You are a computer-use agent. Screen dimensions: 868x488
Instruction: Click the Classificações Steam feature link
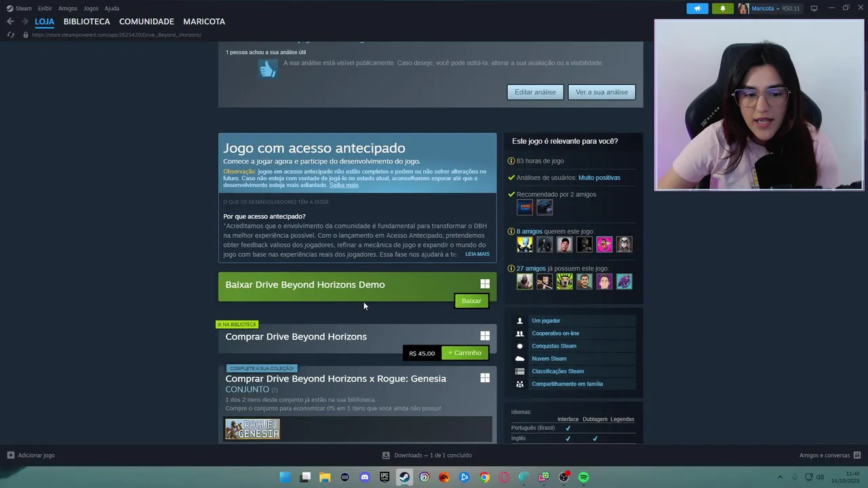pyautogui.click(x=557, y=371)
